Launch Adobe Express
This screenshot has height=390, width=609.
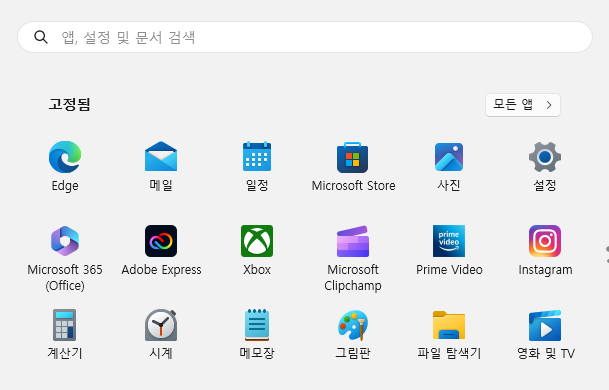(x=161, y=241)
